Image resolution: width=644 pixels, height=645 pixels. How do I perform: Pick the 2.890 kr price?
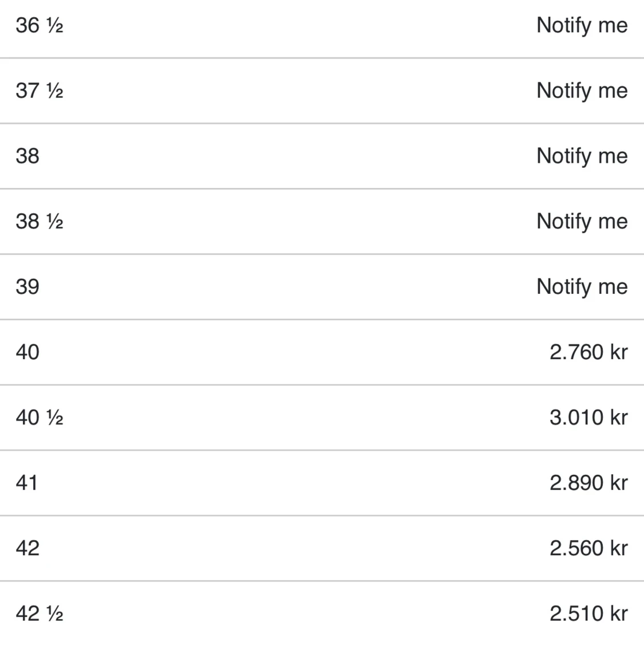tap(588, 483)
